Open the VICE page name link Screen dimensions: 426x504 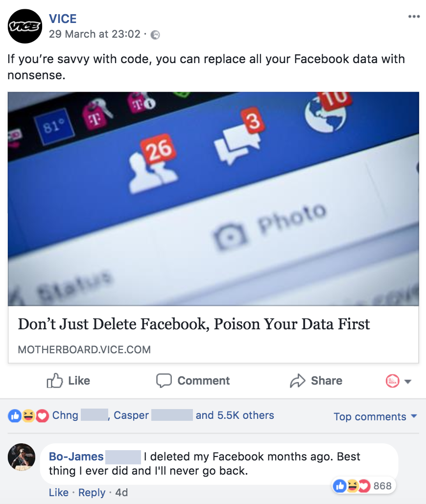click(x=63, y=19)
